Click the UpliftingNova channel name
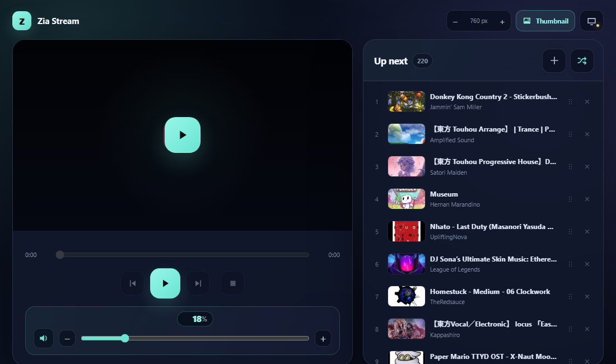This screenshot has width=616, height=364. pyautogui.click(x=448, y=237)
